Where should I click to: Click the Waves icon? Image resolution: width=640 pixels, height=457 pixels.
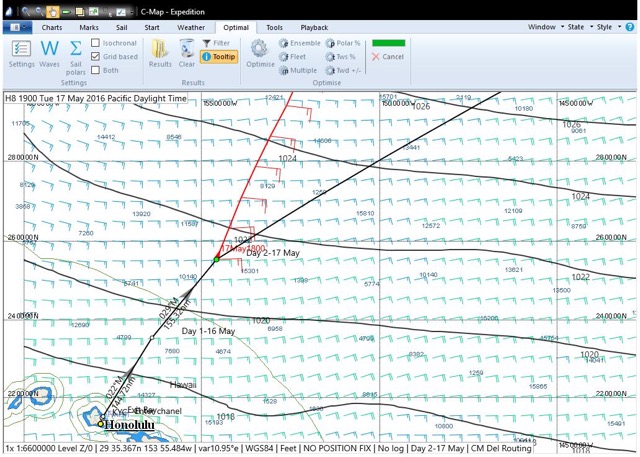pos(49,52)
